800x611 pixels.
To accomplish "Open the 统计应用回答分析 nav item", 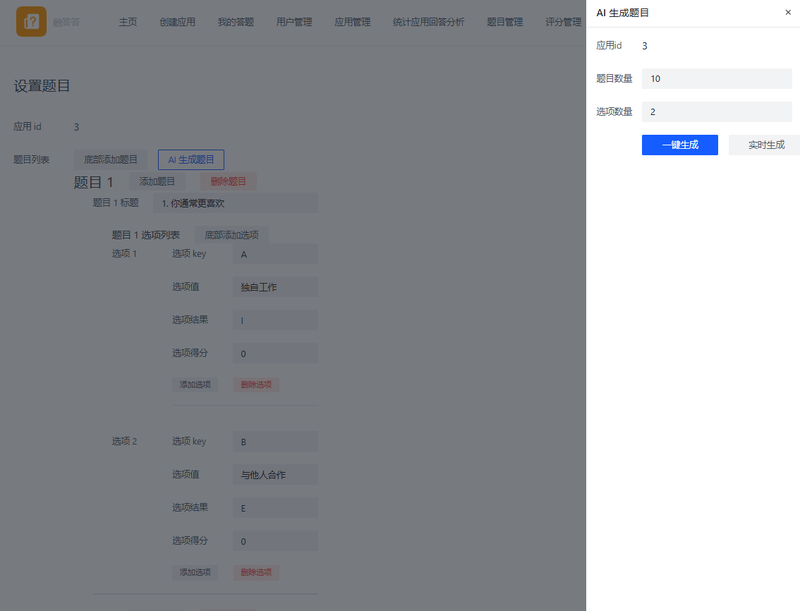I will click(x=429, y=22).
